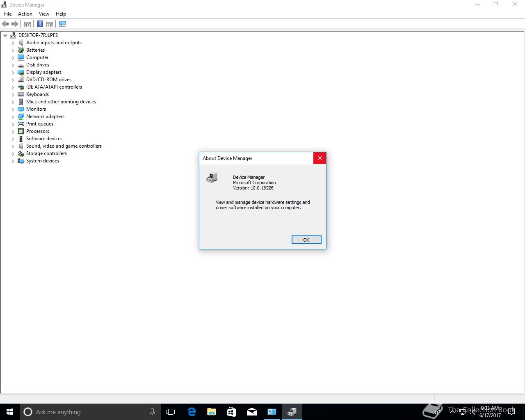525x420 pixels.
Task: Show hidden tray icons with the chevron
Action: pos(452,412)
